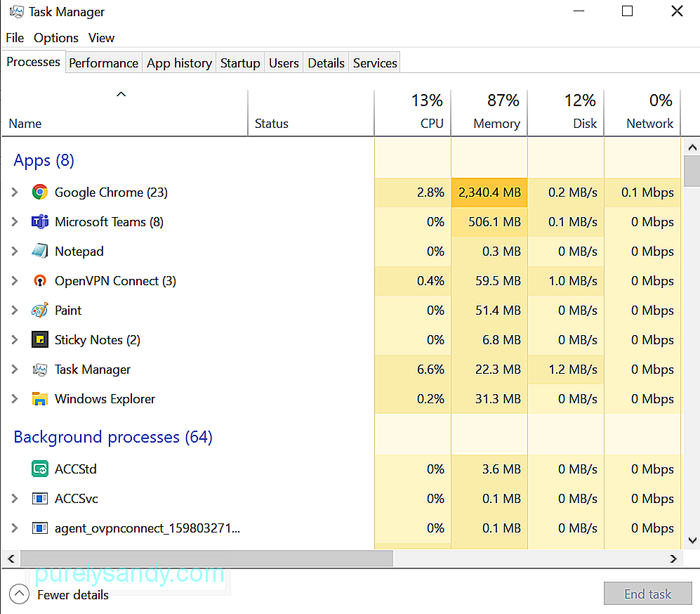The height and width of the screenshot is (614, 700).
Task: Sort processes by the Name column
Action: (125, 113)
